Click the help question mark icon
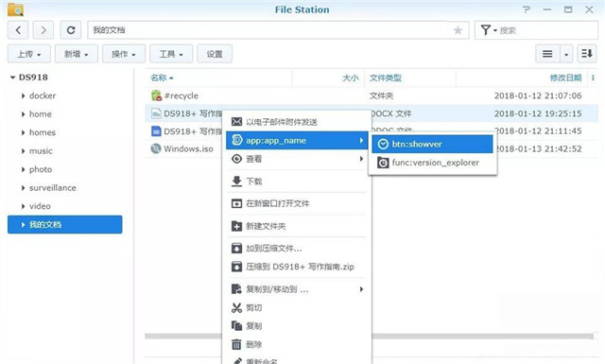605x364 pixels. (526, 9)
